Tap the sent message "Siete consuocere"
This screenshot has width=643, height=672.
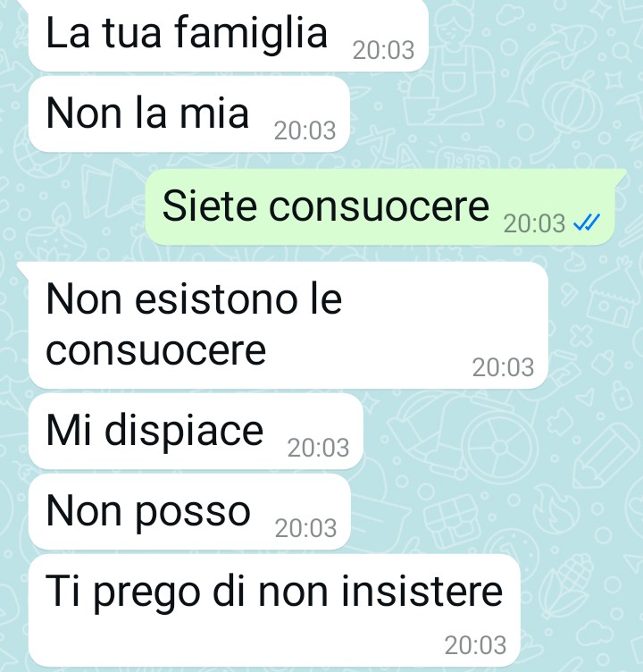pos(380,207)
